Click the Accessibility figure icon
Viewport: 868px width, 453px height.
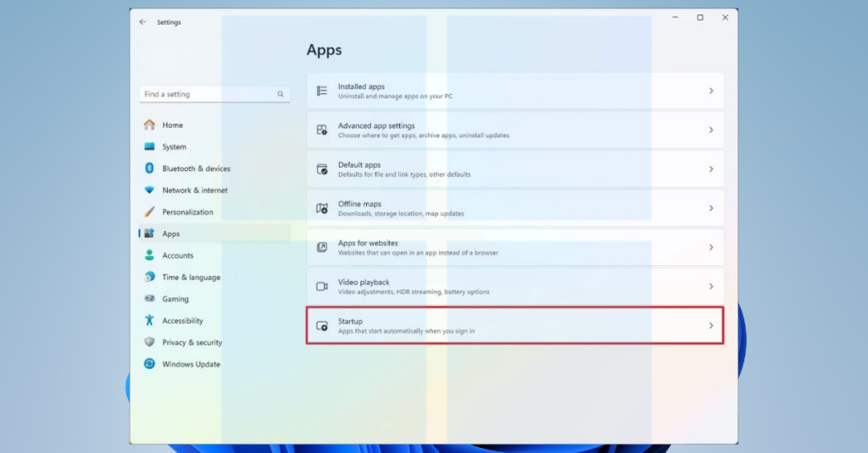click(149, 320)
